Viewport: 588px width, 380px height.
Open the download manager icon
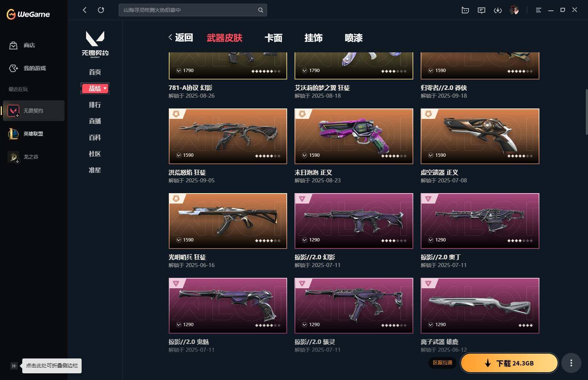click(498, 10)
